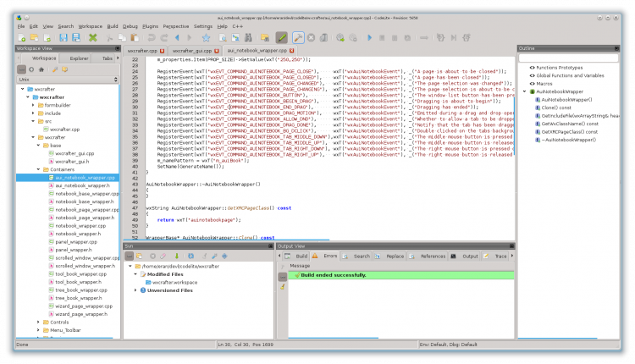Collapse the src folder
Image resolution: width=635 pixels, height=364 pixels.
[x=33, y=121]
